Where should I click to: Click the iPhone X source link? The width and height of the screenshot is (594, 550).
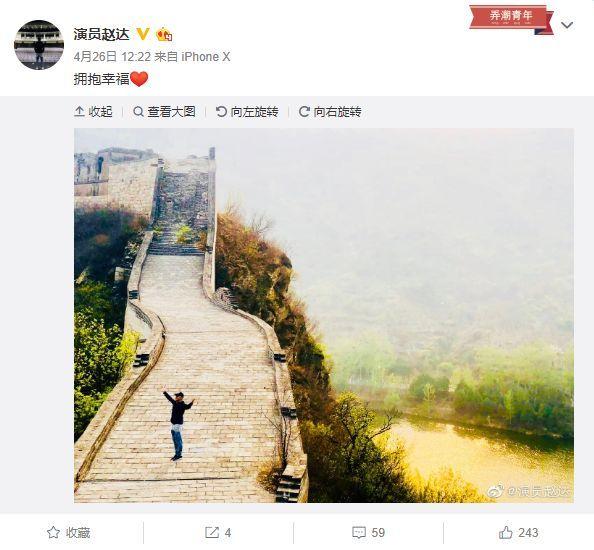[206, 57]
